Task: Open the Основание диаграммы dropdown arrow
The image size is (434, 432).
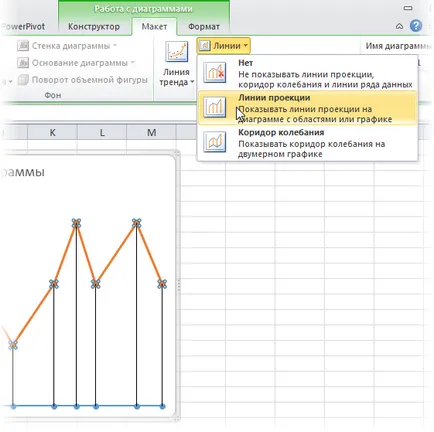Action: tap(132, 62)
